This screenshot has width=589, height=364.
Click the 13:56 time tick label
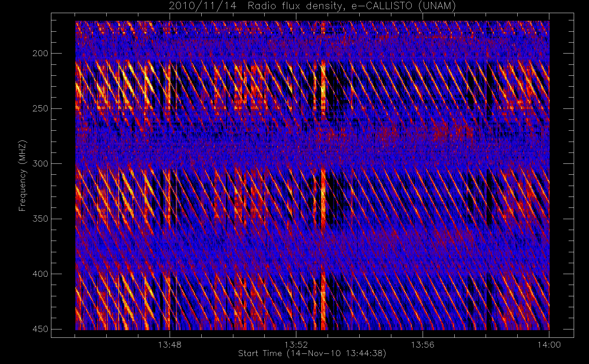click(x=423, y=345)
